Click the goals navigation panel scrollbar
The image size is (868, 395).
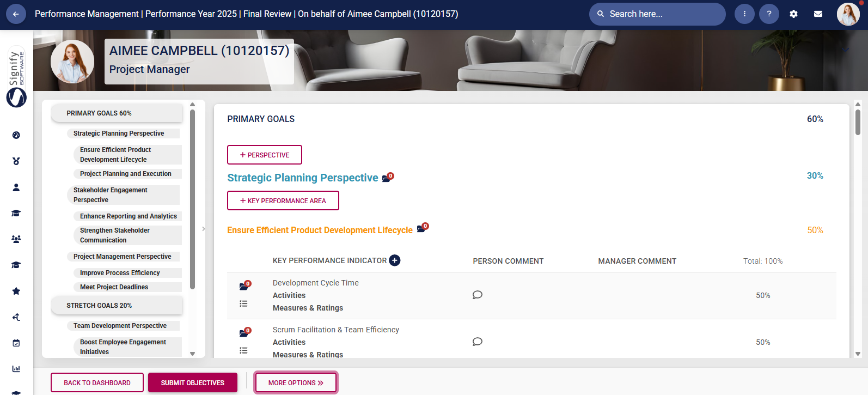192,199
